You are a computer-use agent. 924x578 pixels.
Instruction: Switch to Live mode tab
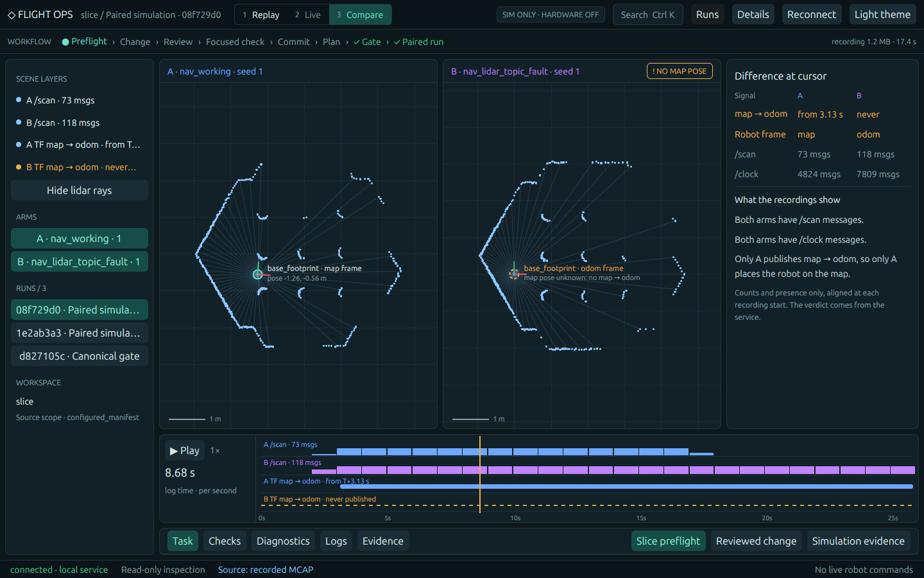pos(308,15)
